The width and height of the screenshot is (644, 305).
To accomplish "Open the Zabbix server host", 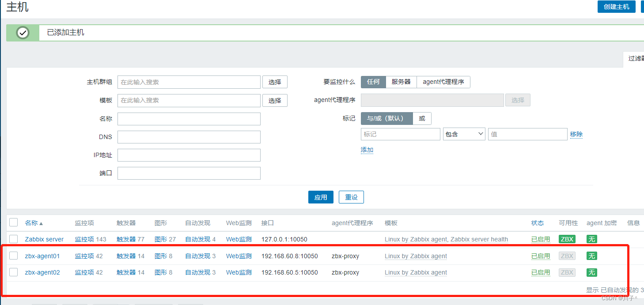I will (x=44, y=239).
